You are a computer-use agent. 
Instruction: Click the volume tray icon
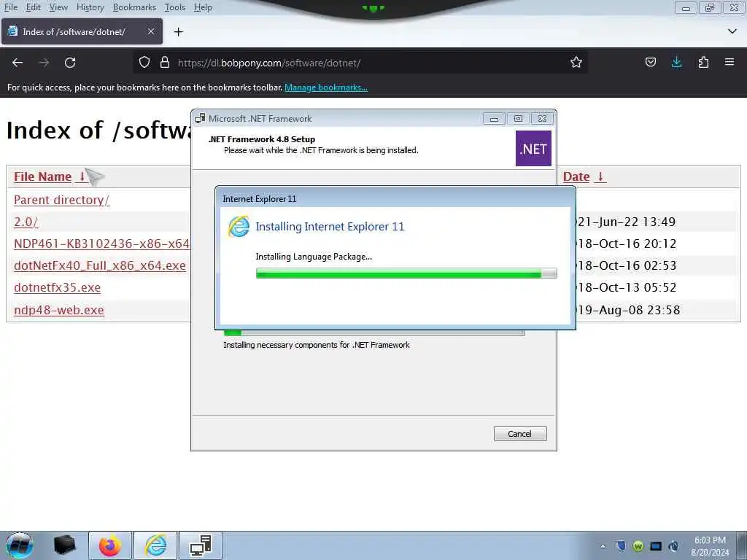[x=673, y=546]
